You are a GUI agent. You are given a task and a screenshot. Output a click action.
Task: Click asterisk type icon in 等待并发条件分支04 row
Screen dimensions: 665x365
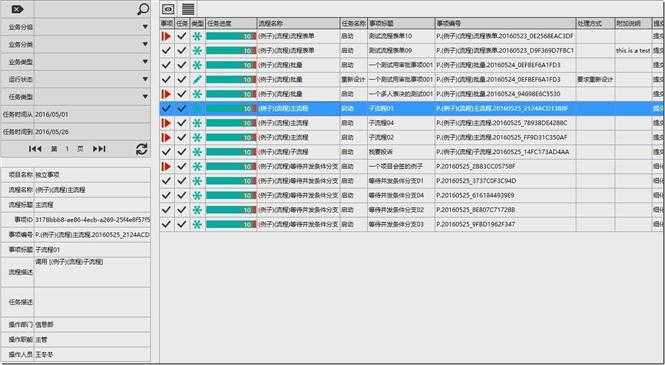[x=197, y=195]
